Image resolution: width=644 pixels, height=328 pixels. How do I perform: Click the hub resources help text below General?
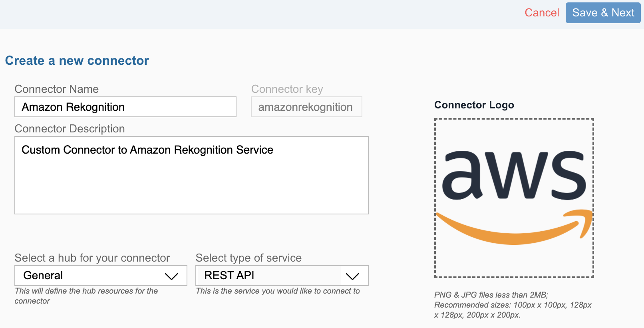[x=86, y=296]
